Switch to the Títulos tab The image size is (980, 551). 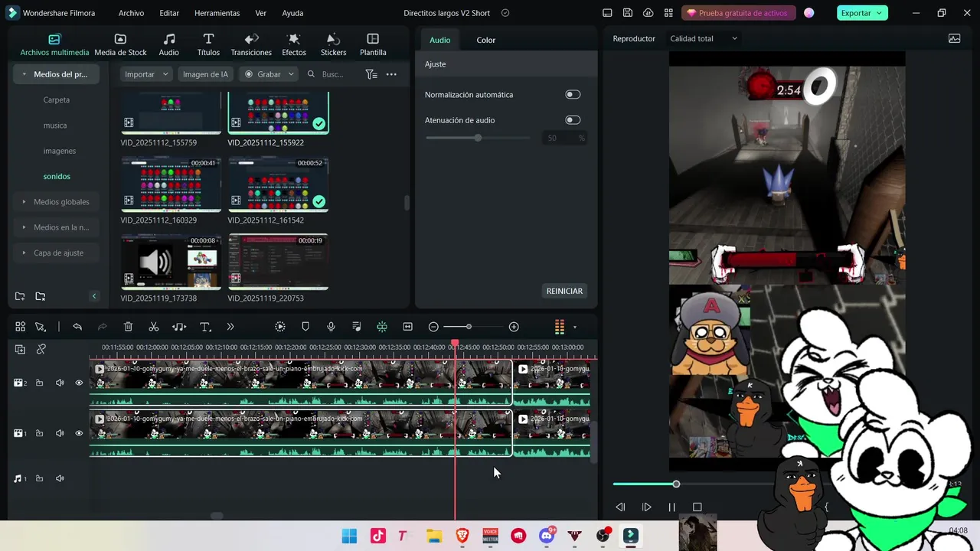[208, 45]
